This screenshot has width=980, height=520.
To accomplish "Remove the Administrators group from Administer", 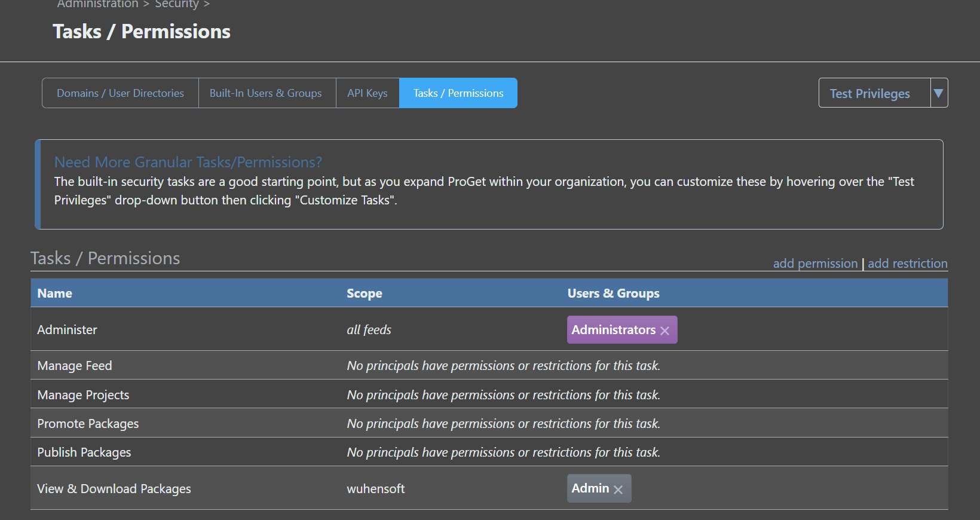I will (x=664, y=331).
